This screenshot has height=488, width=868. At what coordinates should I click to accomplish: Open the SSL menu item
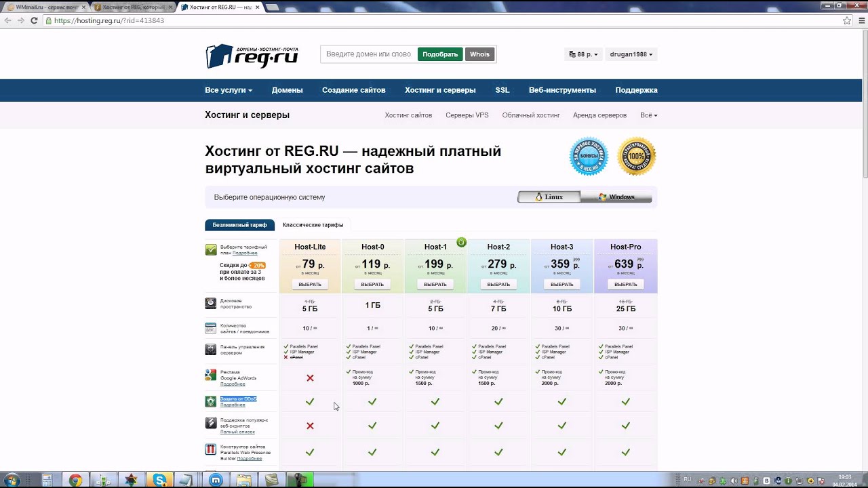click(x=502, y=90)
